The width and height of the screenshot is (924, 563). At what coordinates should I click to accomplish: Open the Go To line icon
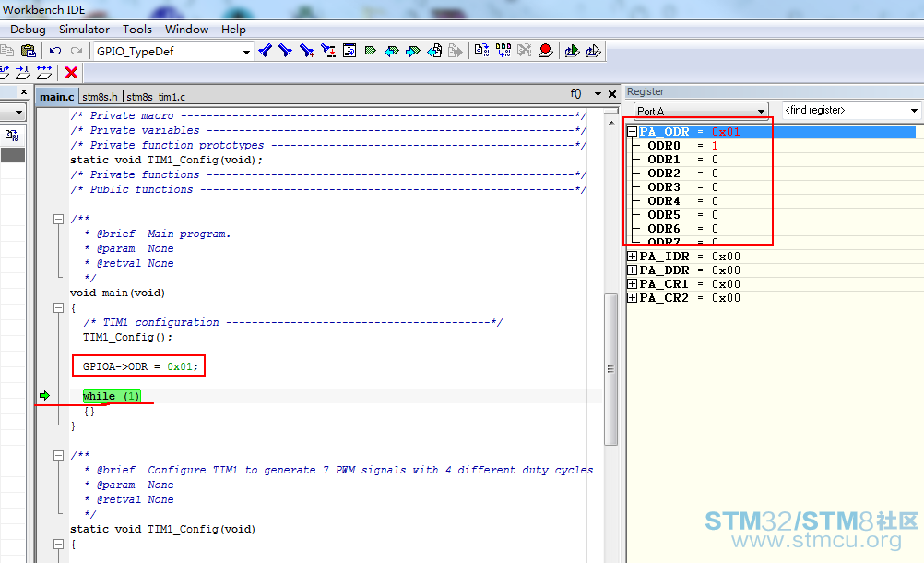click(x=349, y=51)
